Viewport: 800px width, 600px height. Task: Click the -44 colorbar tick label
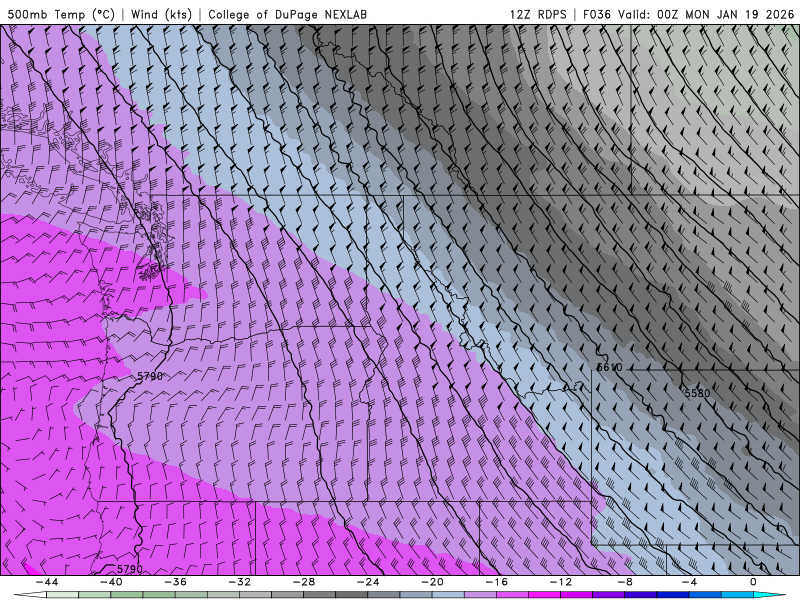[x=47, y=582]
